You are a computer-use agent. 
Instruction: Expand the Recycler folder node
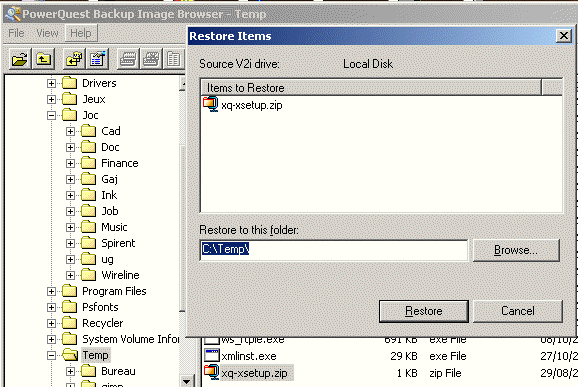[x=51, y=324]
